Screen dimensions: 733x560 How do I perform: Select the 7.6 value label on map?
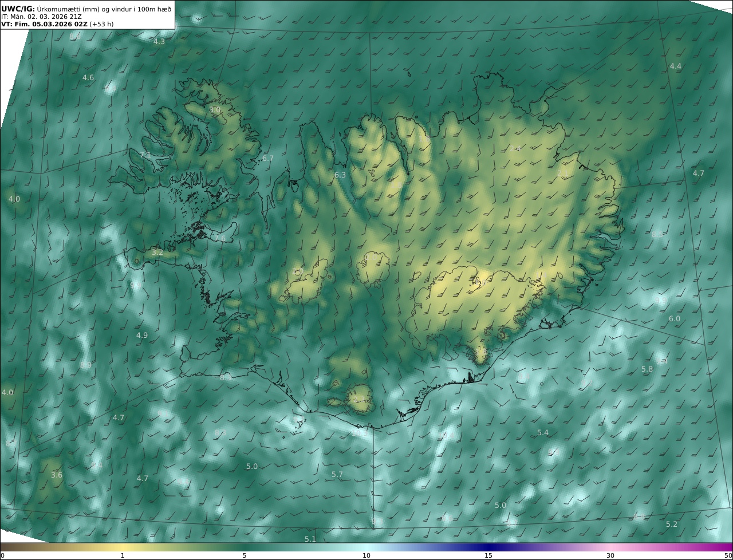tap(220, 239)
